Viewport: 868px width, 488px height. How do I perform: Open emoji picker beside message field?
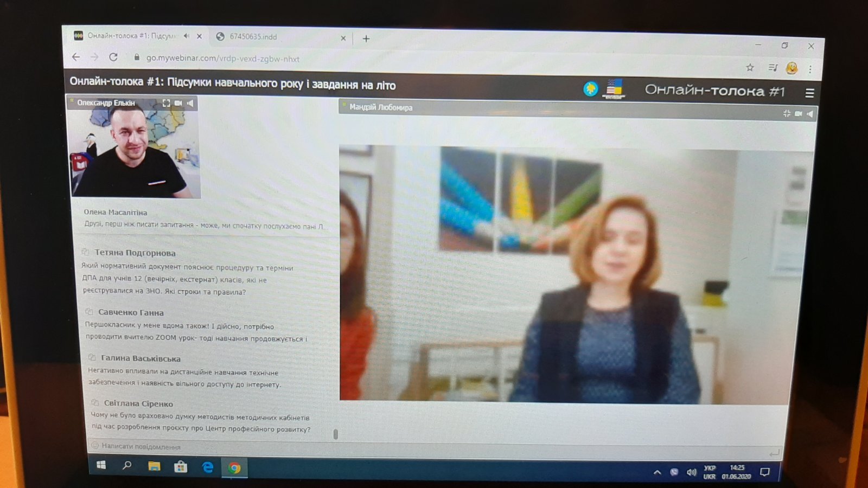coord(95,446)
